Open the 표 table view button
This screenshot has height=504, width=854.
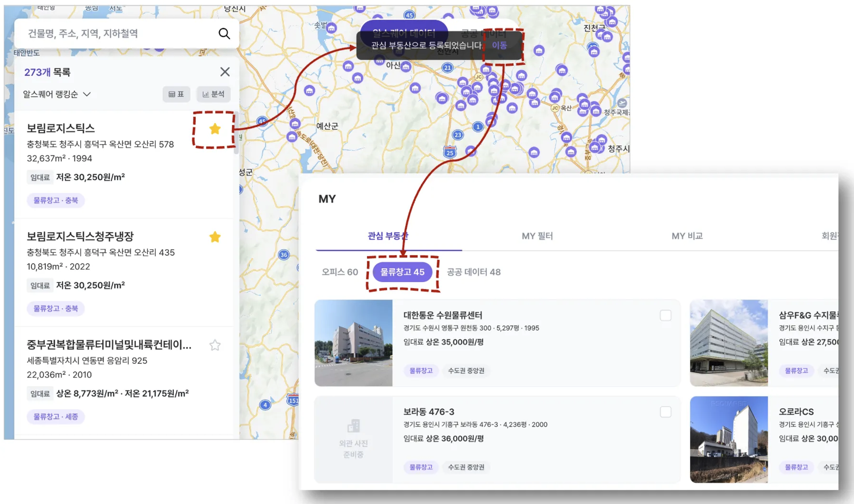(176, 94)
